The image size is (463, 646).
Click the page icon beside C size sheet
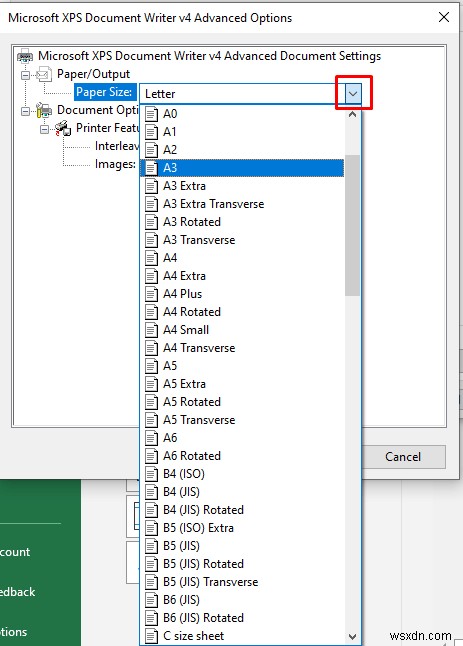click(x=151, y=636)
